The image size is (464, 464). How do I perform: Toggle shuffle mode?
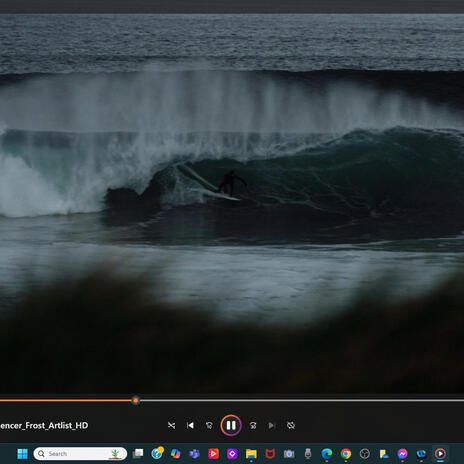(x=171, y=425)
